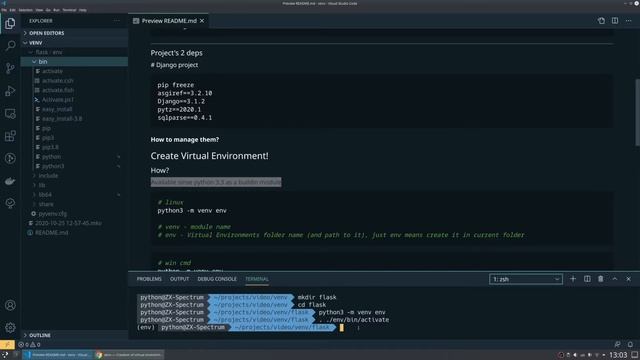Kill the terminal with trash icon
The height and width of the screenshot is (360, 640).
click(600, 279)
